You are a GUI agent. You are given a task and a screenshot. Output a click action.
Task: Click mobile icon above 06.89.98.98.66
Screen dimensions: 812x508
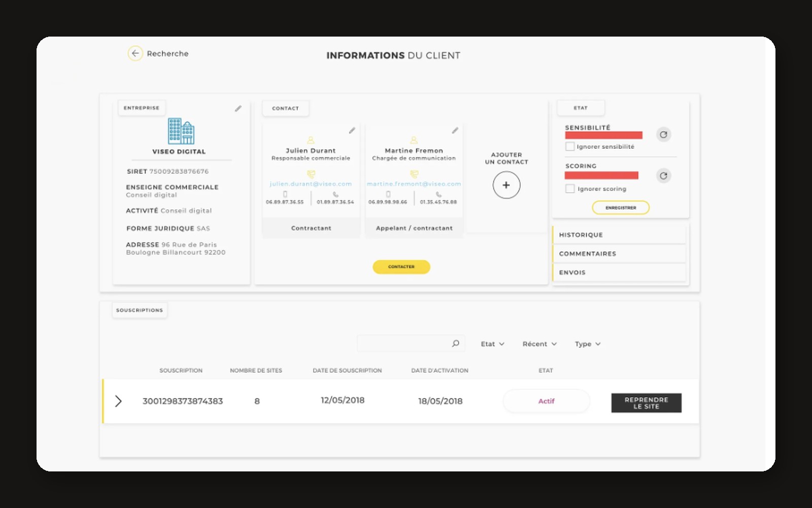click(x=388, y=194)
